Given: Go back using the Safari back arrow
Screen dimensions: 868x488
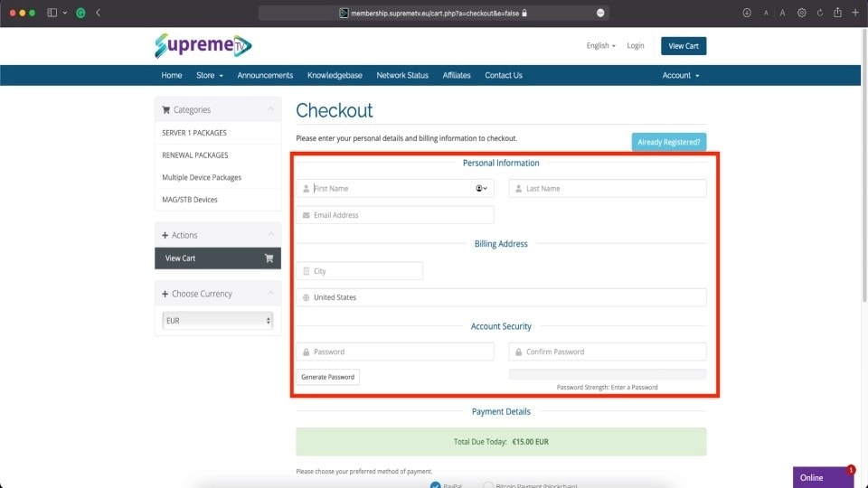Looking at the screenshot, I should point(98,12).
